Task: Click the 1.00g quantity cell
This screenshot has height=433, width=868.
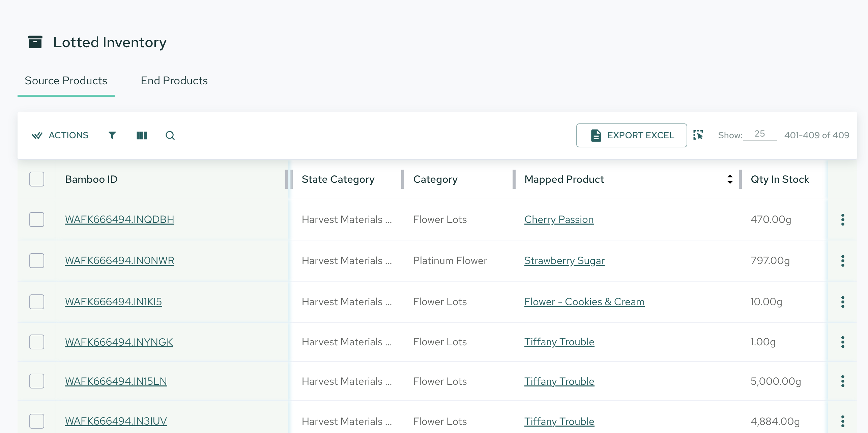Action: [763, 342]
